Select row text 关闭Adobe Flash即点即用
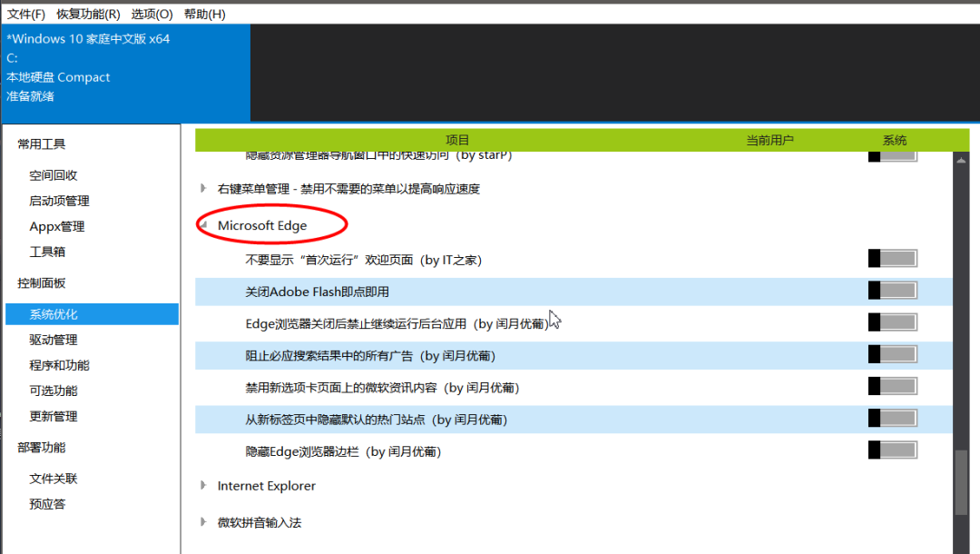 [317, 292]
